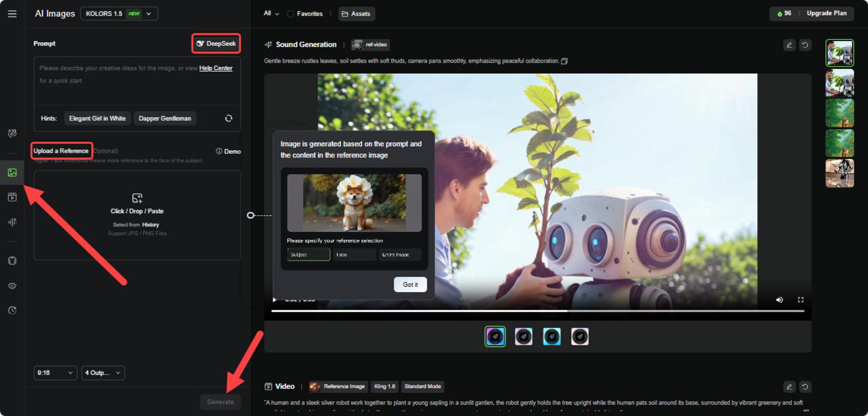This screenshot has height=416, width=868.
Task: Select the Entire Image reference option
Action: pos(400,255)
